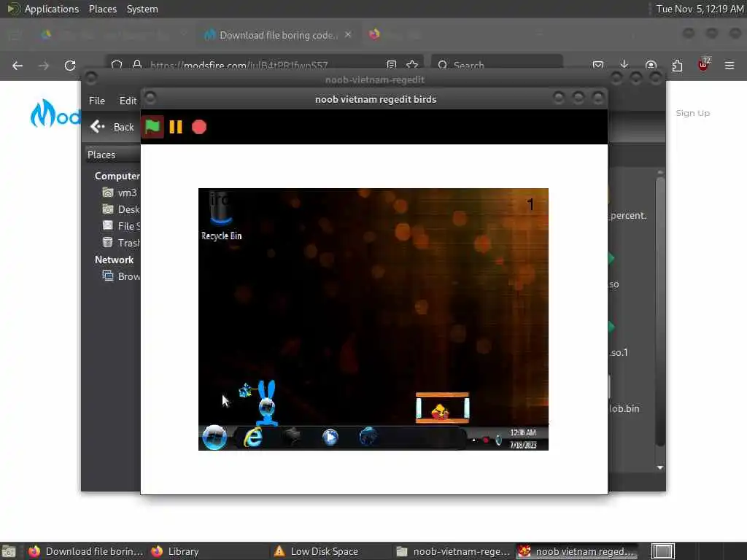Open browser hamburger menu
This screenshot has width=747, height=560.
click(x=729, y=65)
